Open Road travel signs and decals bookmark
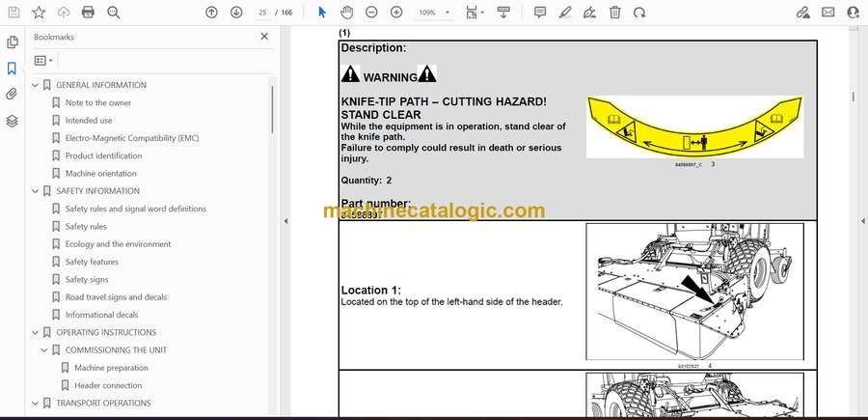 point(116,297)
